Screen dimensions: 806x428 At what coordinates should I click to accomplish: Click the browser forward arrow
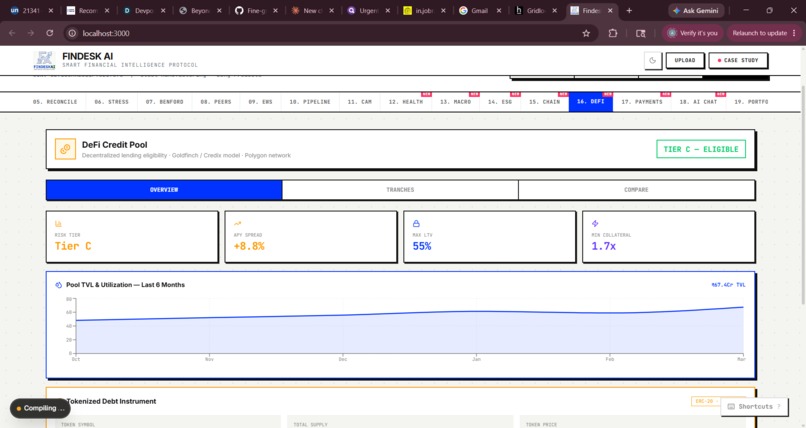(31, 33)
